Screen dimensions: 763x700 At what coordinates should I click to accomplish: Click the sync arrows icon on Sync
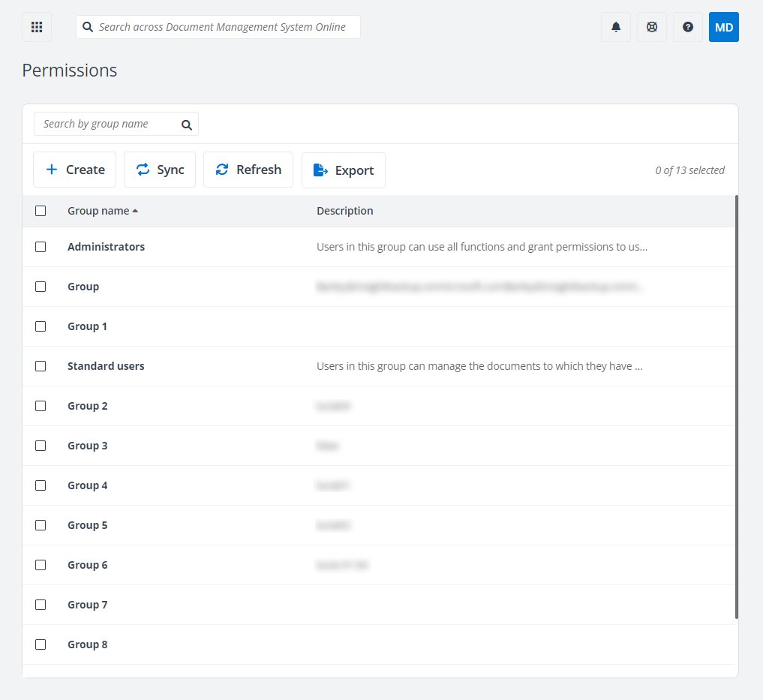[143, 170]
